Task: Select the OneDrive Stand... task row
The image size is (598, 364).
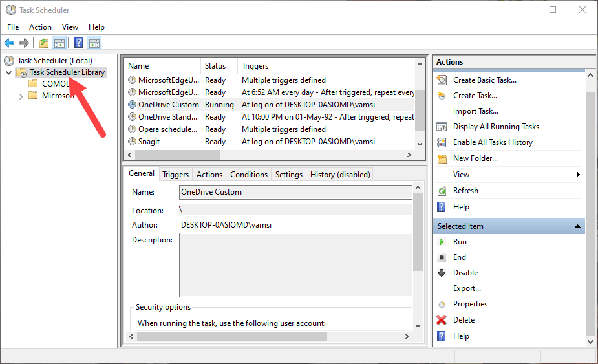Action: (x=271, y=117)
